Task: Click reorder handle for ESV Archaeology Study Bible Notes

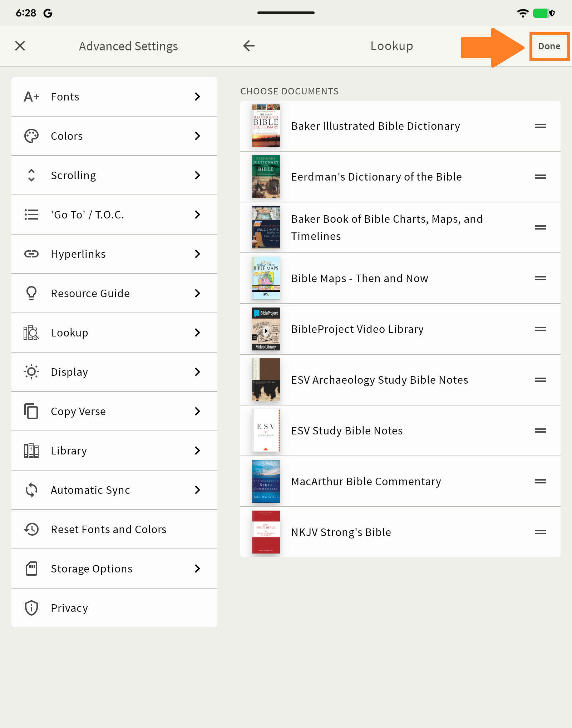Action: (541, 380)
